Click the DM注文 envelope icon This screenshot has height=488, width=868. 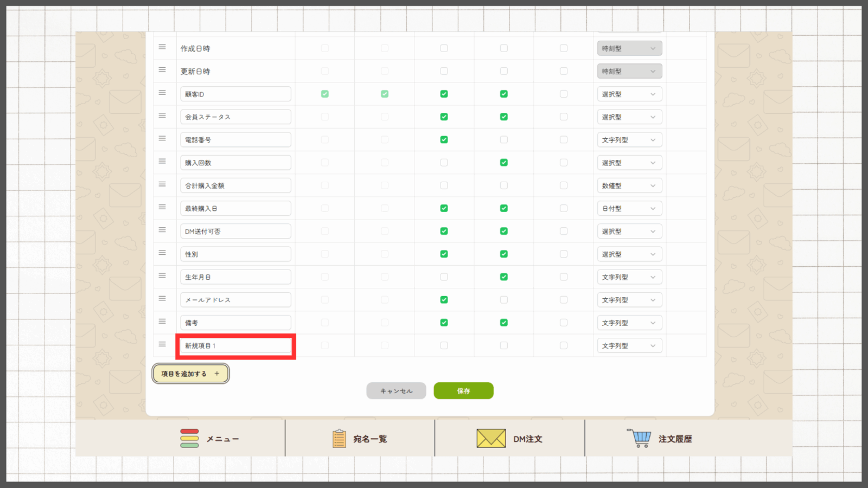click(491, 438)
